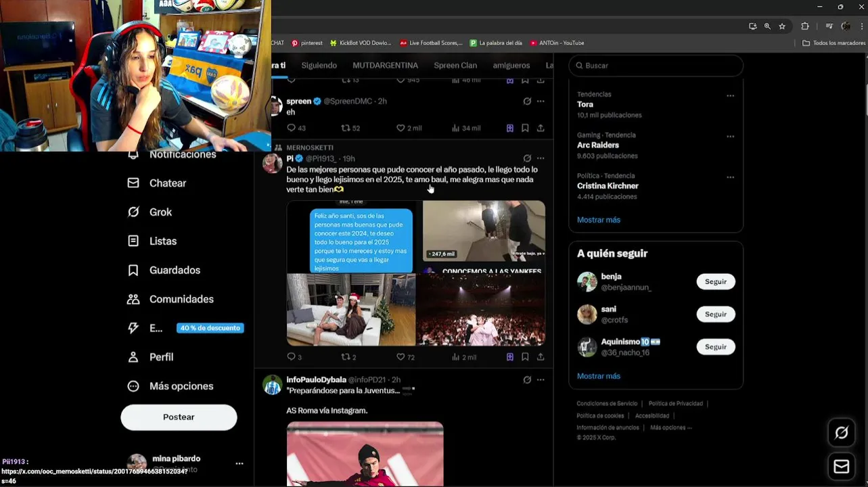
Task: Like Pi's post with 72 likes
Action: (x=401, y=357)
